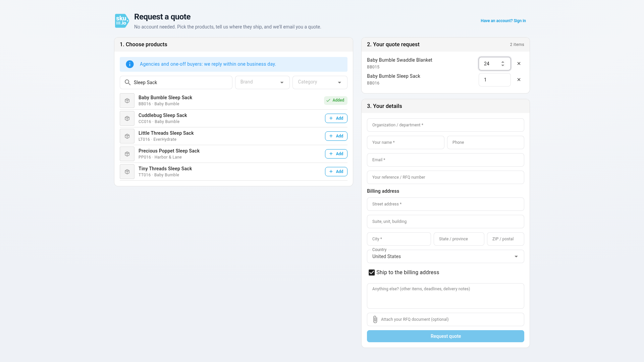Click the Street address field
The width and height of the screenshot is (644, 362).
point(445,204)
